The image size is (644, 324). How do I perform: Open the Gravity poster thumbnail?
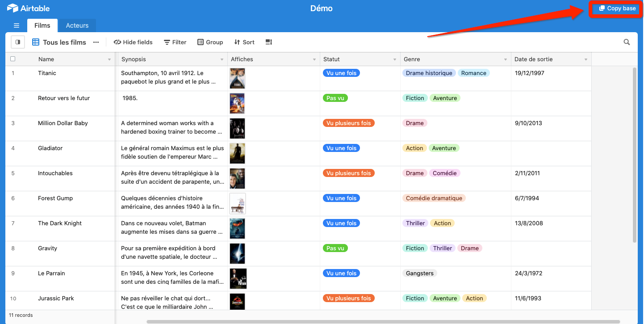(x=237, y=254)
